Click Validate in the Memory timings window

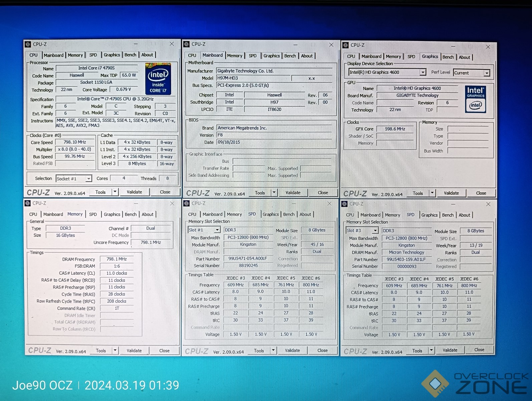coord(134,351)
